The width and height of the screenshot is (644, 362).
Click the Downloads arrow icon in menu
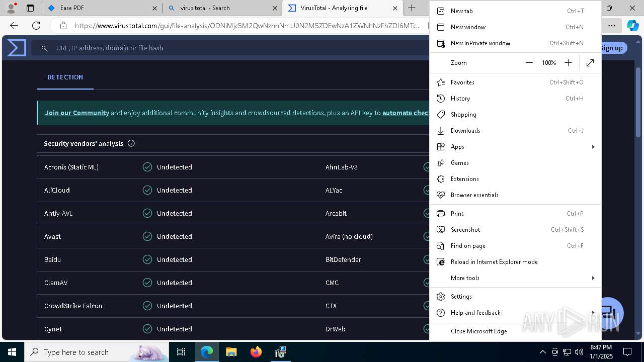point(441,131)
